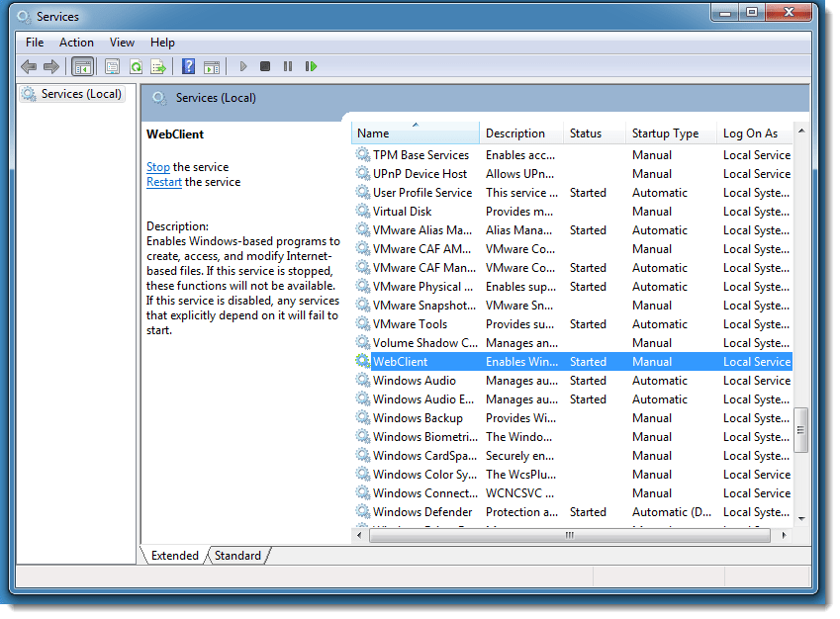Select the Windows Defender service row
The height and width of the screenshot is (619, 840).
[x=421, y=512]
